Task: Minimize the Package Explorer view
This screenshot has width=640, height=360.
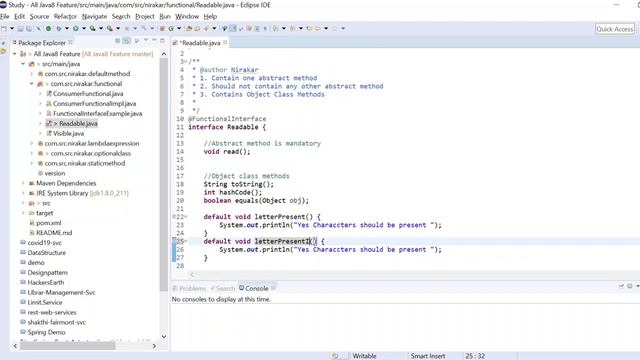Action: pyautogui.click(x=154, y=41)
